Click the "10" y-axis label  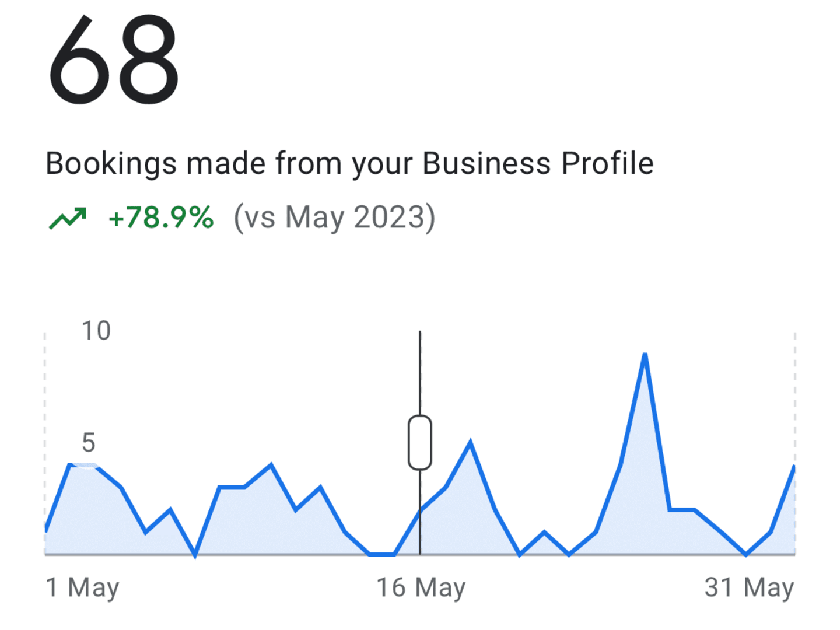96,331
